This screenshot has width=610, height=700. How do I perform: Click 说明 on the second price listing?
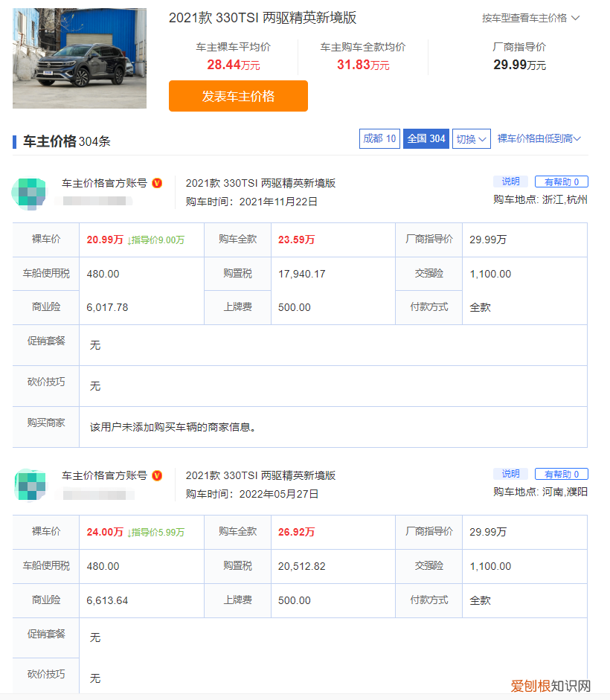(x=510, y=474)
